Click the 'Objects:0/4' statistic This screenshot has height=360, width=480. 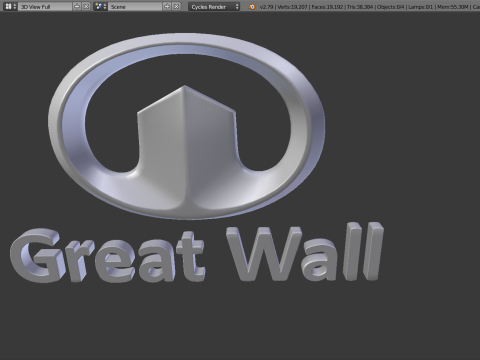pos(390,7)
